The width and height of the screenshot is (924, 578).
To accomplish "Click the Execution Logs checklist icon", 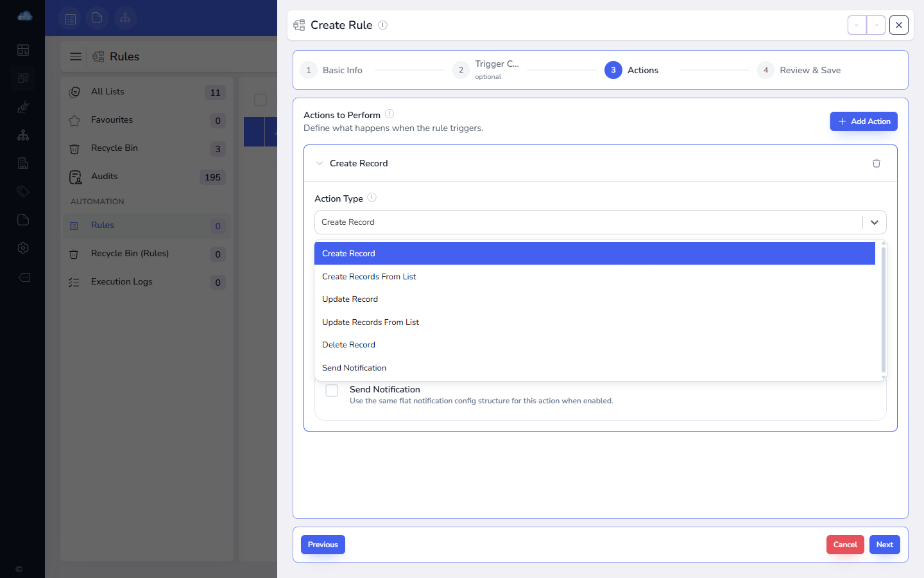I will coord(74,282).
